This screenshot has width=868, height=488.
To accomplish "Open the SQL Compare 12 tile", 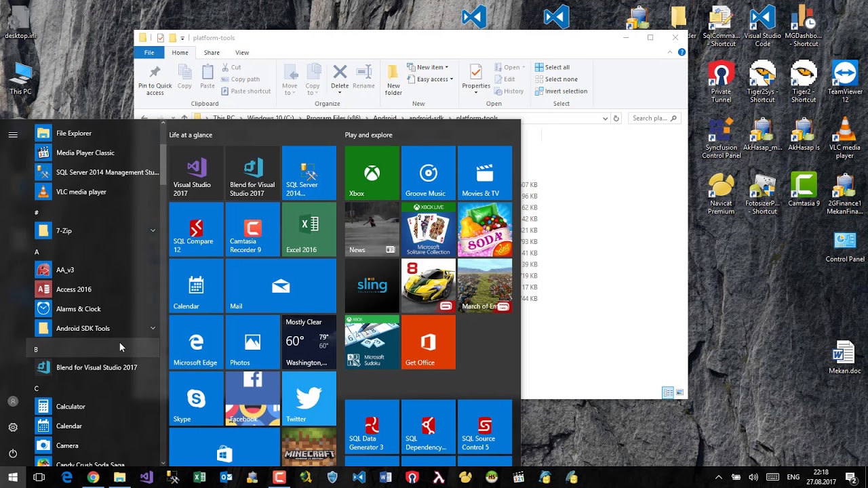I will [196, 229].
